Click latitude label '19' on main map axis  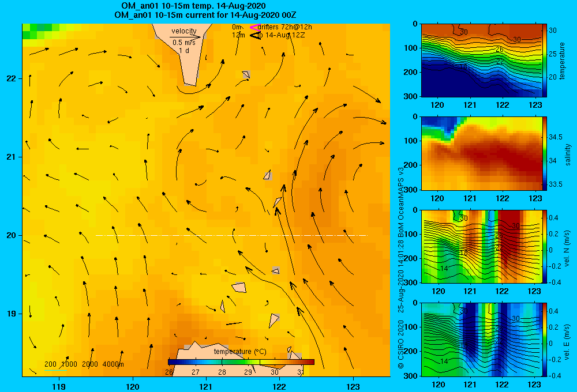[12, 314]
